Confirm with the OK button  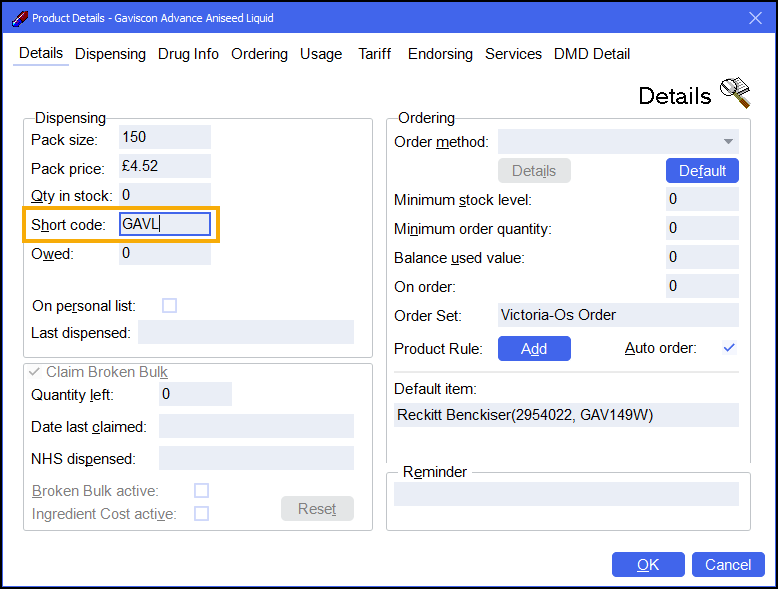[x=648, y=565]
